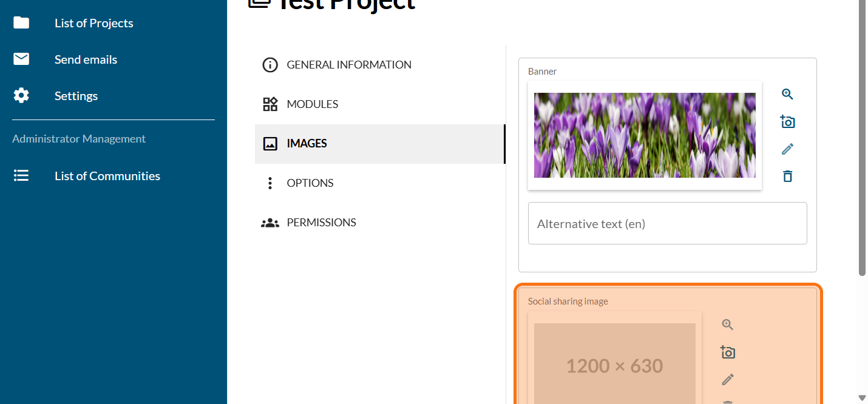This screenshot has width=868, height=404.
Task: Click the crocus Banner image thumbnail
Action: [x=645, y=135]
